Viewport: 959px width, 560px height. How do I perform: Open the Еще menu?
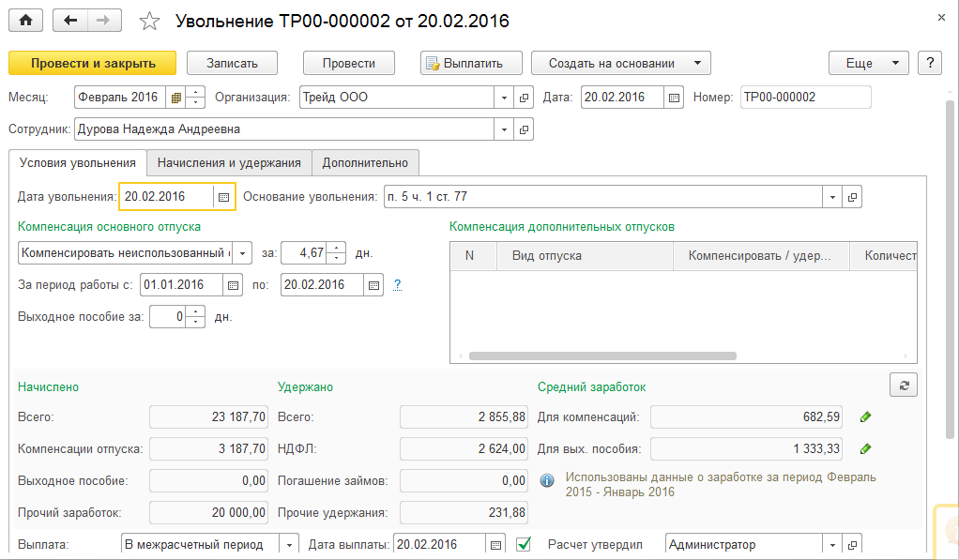coord(869,63)
